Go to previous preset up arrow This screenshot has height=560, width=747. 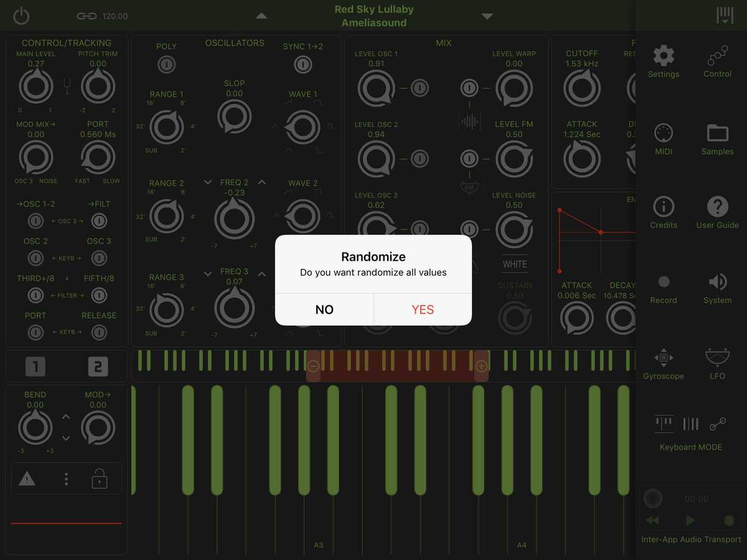[261, 16]
